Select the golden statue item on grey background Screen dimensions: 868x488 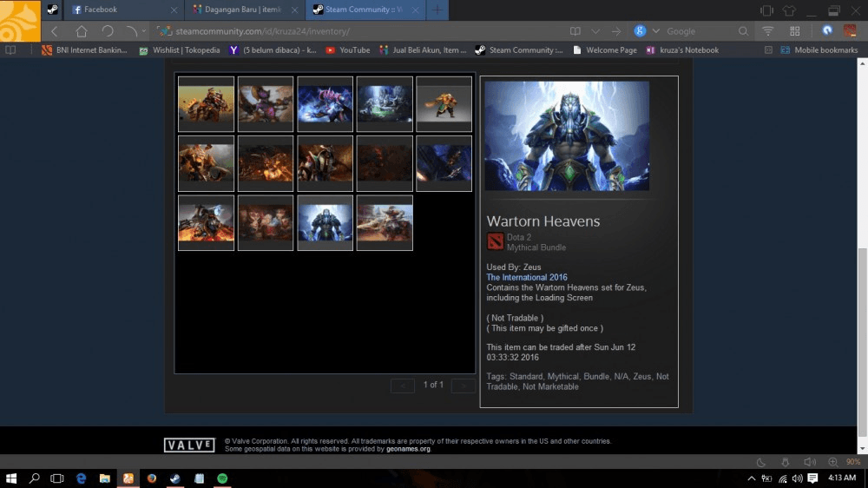[444, 104]
